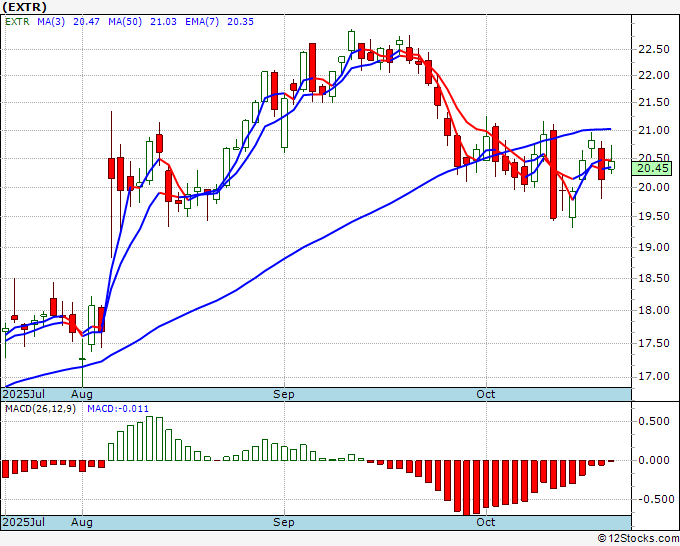
Task: Click the MA(3) value 20.47
Action: pyautogui.click(x=86, y=22)
